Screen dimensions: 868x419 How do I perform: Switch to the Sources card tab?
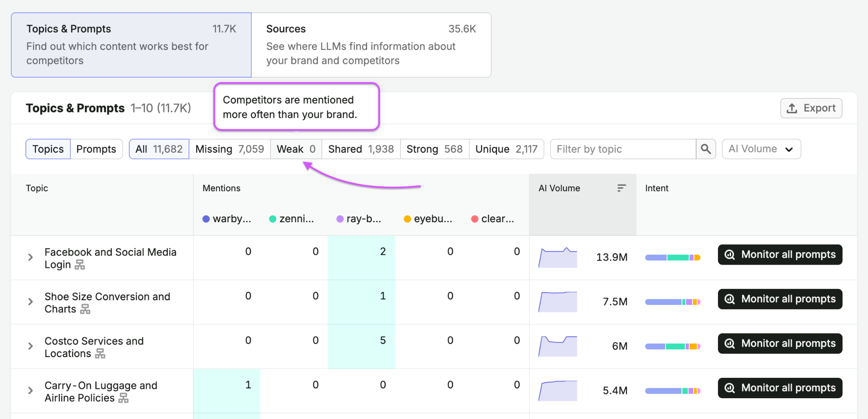coord(371,45)
